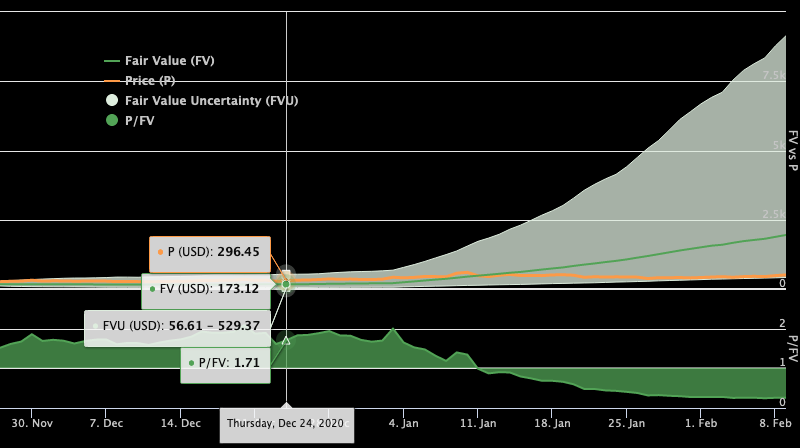The height and width of the screenshot is (448, 800).
Task: Click the 7. Dec x-axis label
Action: pos(106,423)
